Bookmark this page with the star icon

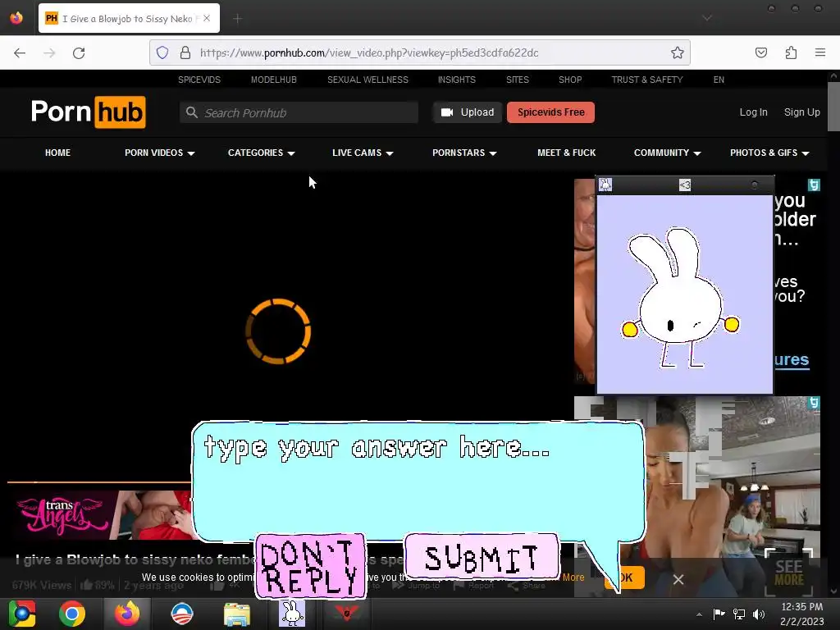[677, 52]
